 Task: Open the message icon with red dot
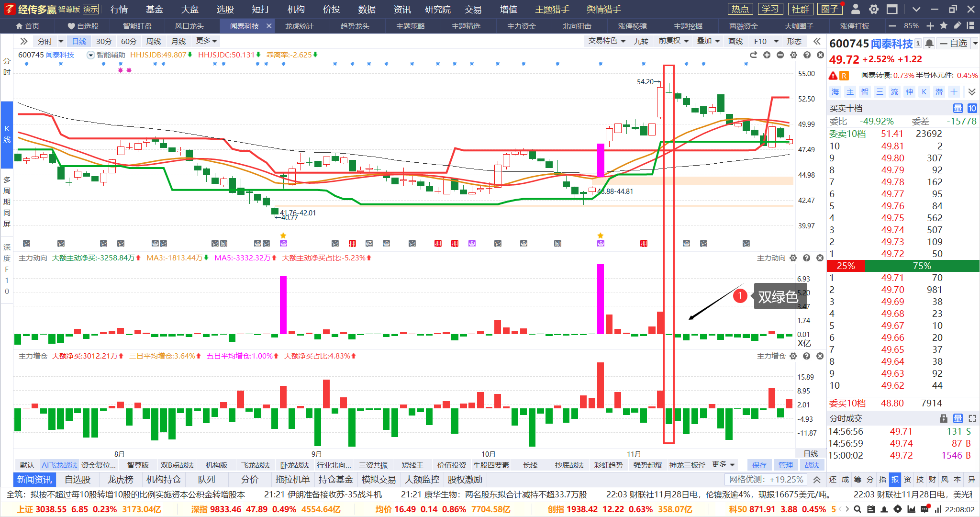tap(924, 509)
